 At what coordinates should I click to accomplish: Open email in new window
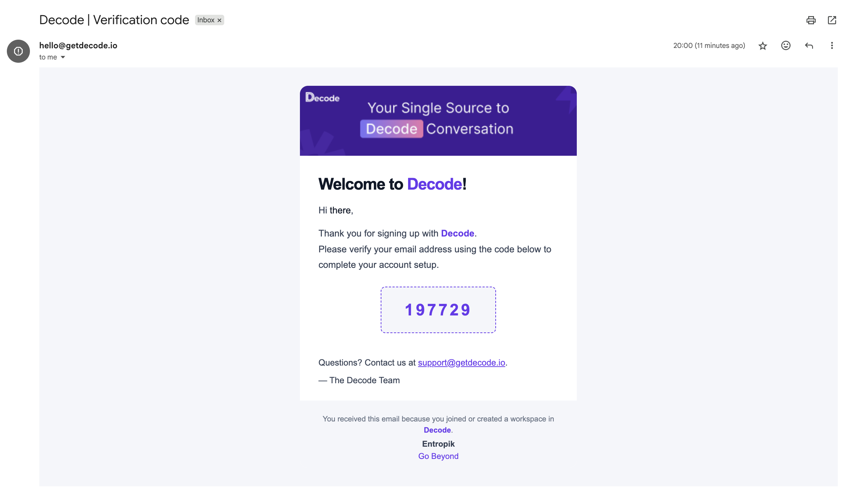[832, 20]
